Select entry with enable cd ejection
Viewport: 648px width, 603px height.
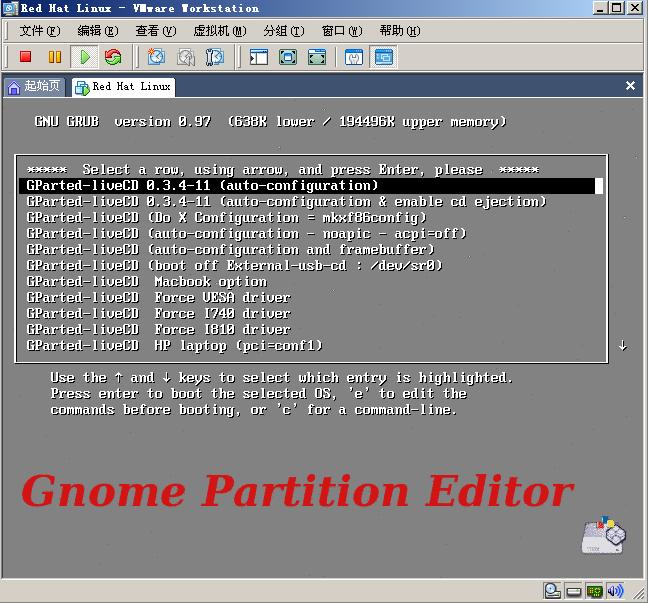311,202
